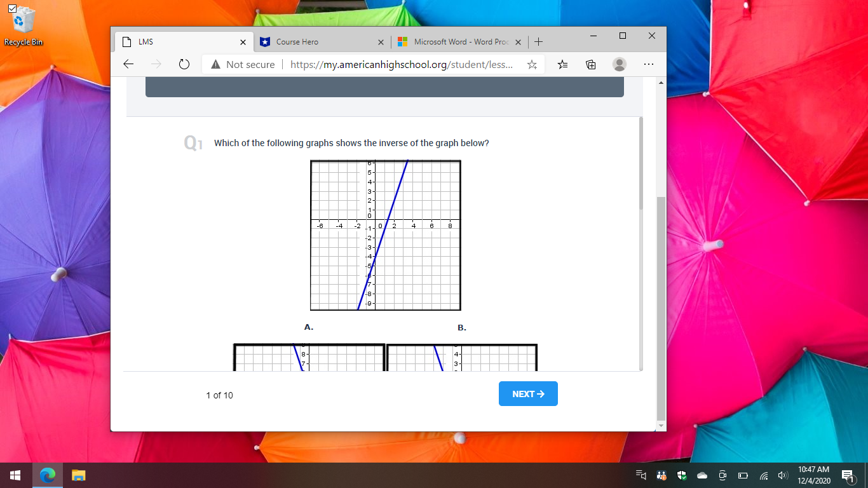This screenshot has height=488, width=868.
Task: Close the Edge browser window
Action: tap(652, 36)
